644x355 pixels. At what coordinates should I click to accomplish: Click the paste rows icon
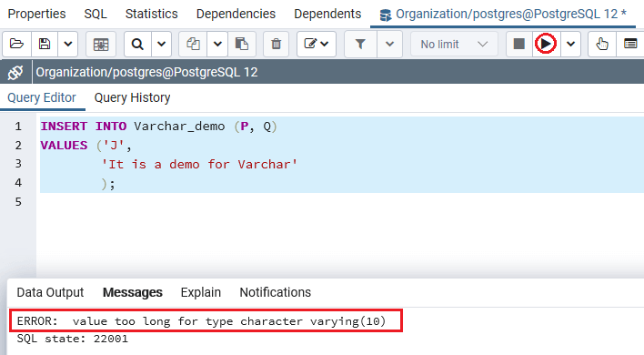242,44
